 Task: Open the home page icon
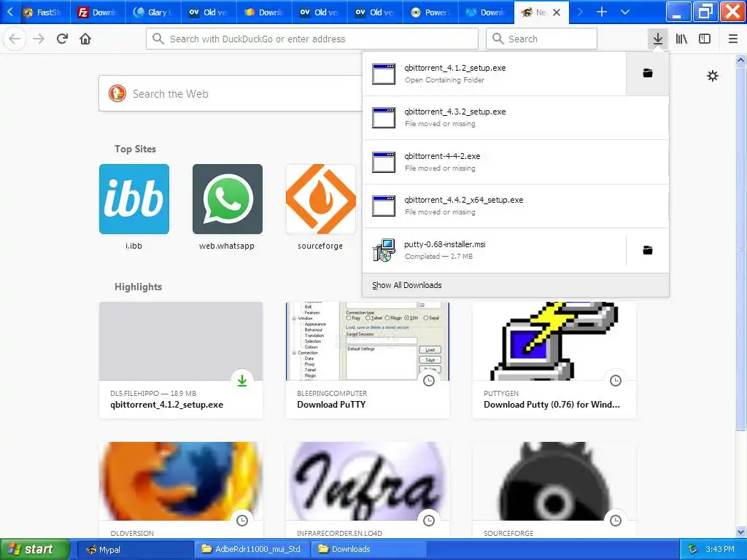tap(85, 39)
